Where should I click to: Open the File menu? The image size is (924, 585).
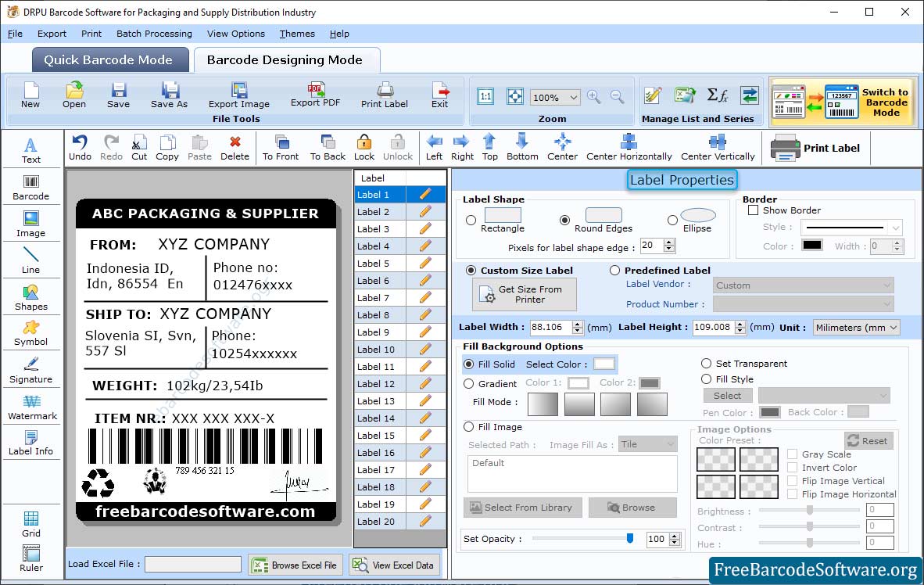[15, 34]
